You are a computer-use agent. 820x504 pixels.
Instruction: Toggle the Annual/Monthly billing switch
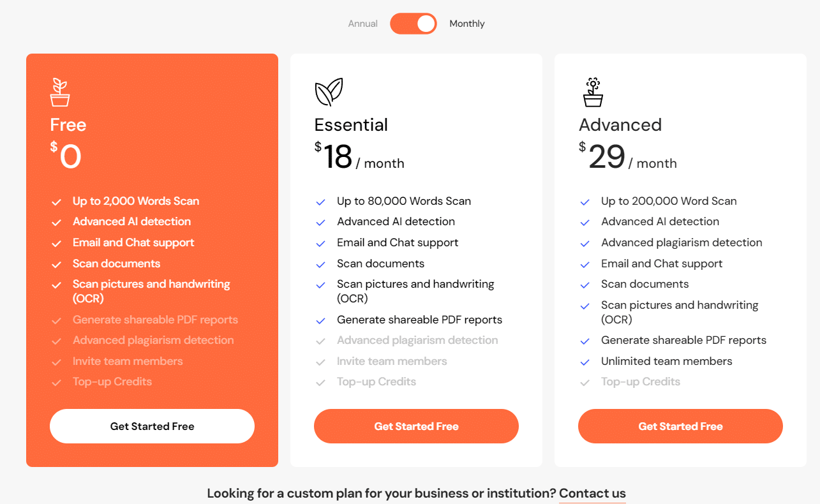pyautogui.click(x=414, y=24)
